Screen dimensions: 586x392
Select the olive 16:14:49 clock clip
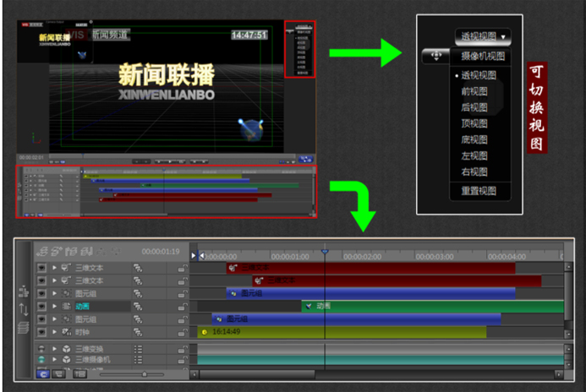(342, 332)
